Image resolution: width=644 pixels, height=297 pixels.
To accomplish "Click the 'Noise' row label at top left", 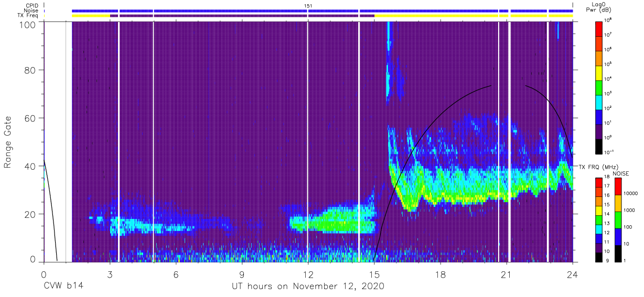I will pos(31,10).
